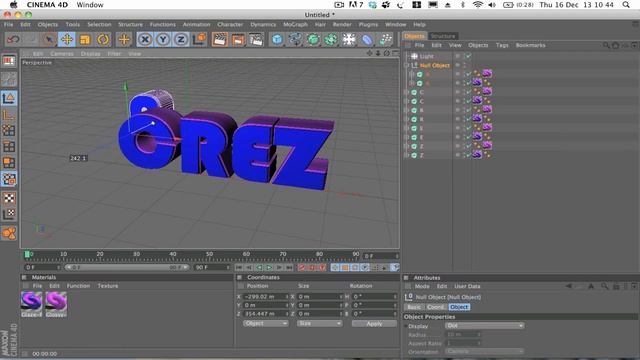Add a Cube primitive object
Viewport: 640px width, 360px height.
[x=277, y=40]
